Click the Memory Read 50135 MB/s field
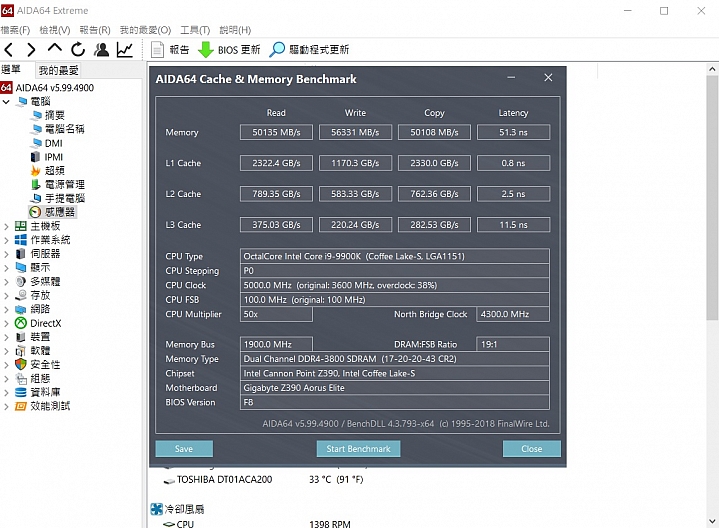The image size is (719, 528). point(276,132)
